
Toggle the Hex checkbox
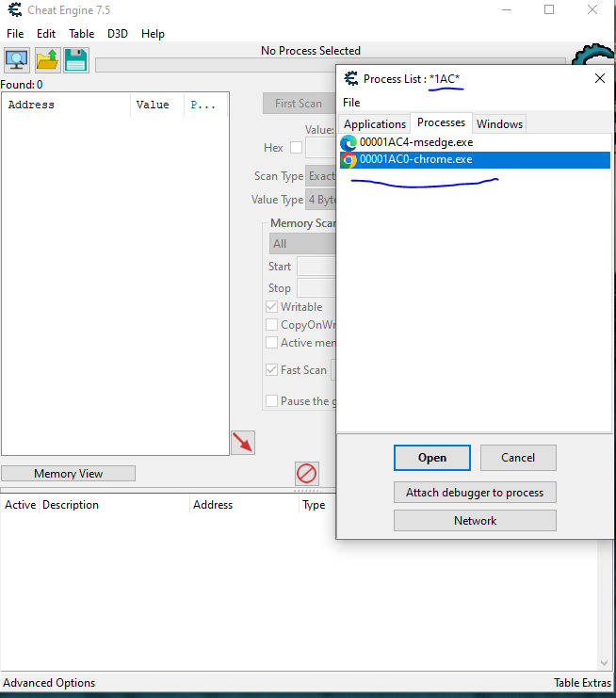[296, 147]
